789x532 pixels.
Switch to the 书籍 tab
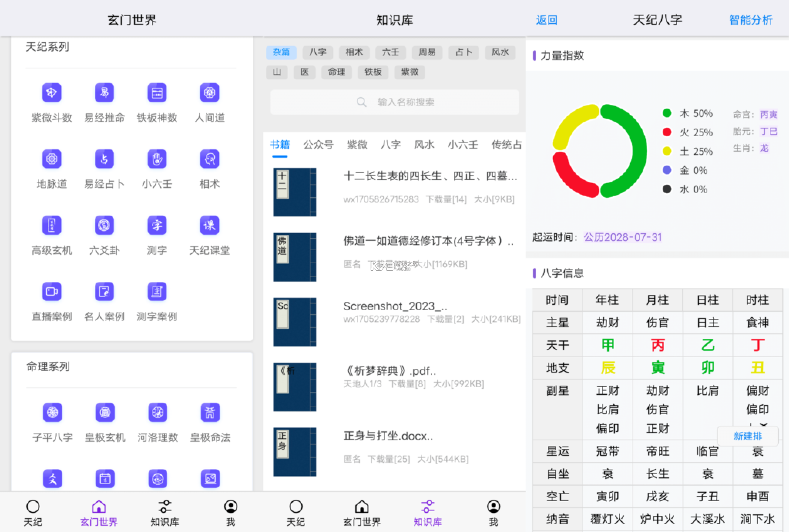tap(280, 145)
